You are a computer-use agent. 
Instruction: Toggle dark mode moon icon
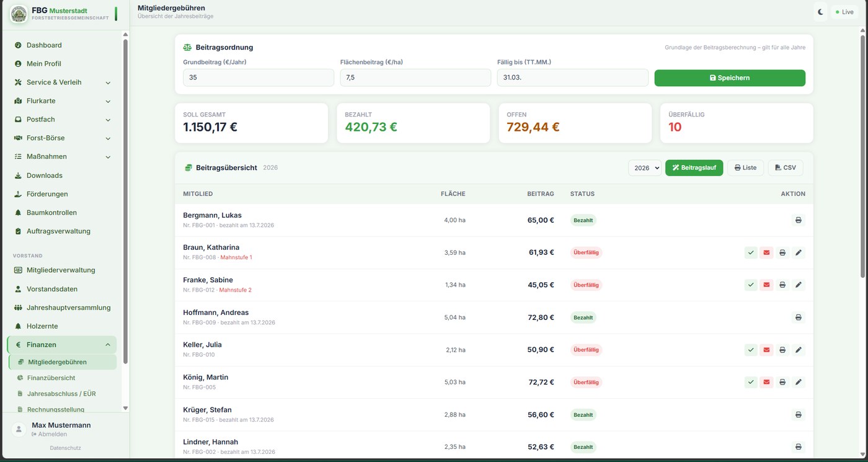[x=820, y=12]
